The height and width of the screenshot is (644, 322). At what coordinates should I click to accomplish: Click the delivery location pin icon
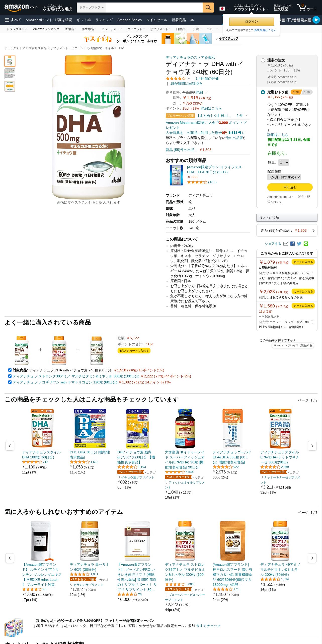pyautogui.click(x=44, y=9)
